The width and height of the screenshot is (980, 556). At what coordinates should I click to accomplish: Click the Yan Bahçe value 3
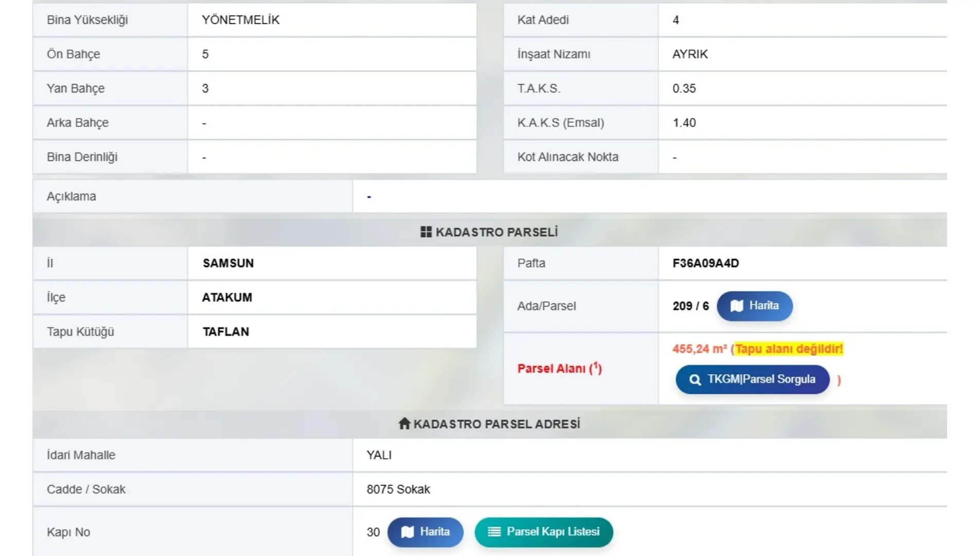click(205, 89)
